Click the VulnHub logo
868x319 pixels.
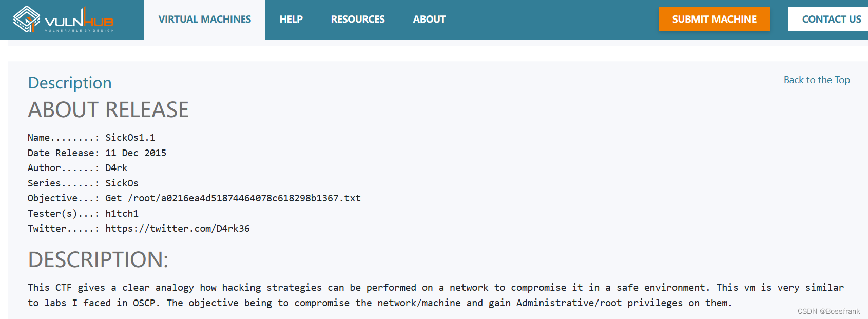[63, 20]
